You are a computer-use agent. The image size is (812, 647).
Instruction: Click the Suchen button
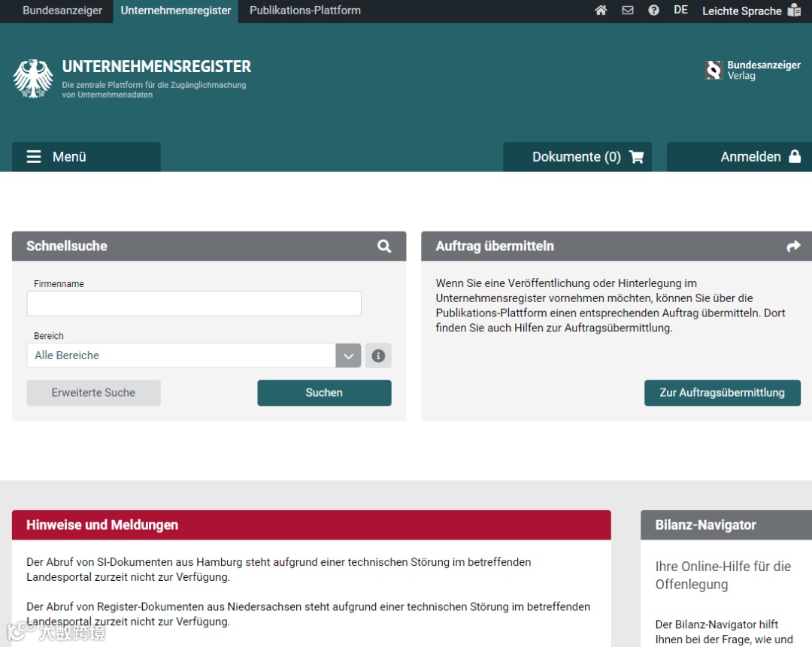[324, 393]
